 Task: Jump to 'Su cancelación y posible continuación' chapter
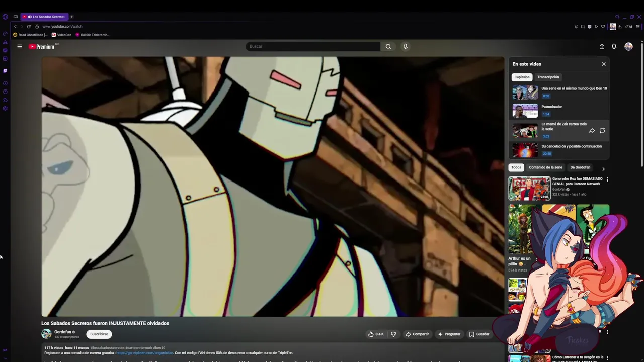(x=559, y=150)
